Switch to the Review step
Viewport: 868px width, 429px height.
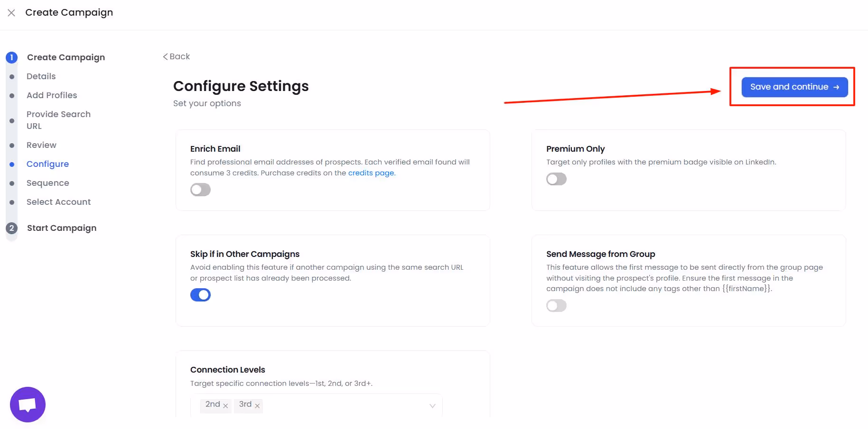(x=41, y=145)
